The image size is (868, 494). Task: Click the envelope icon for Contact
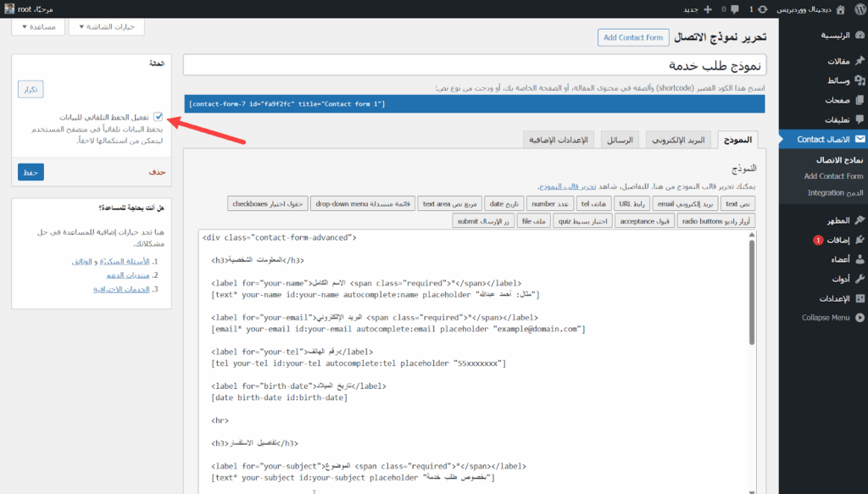860,140
